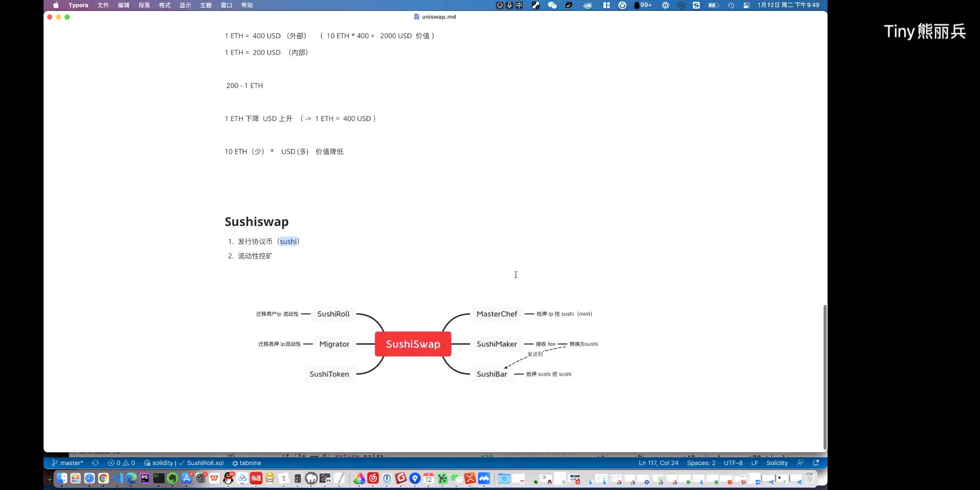Open the 编辑 menu
980x490 pixels.
123,5
